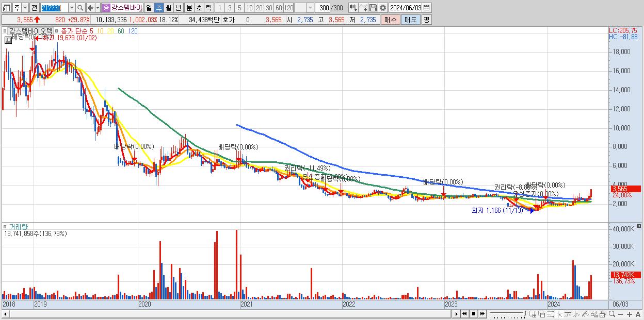This screenshot has height=320, width=644.
Task: Click the window-with-grid layout icon
Action: [533, 314]
